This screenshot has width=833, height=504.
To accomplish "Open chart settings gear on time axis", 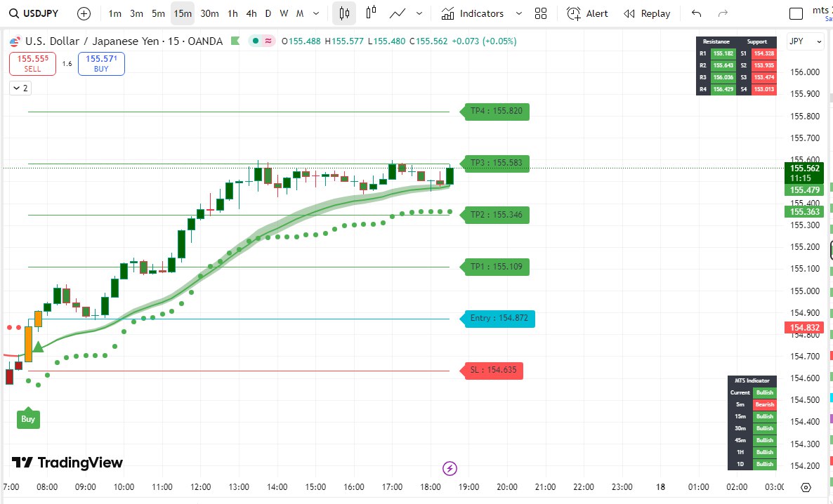I will pyautogui.click(x=806, y=487).
